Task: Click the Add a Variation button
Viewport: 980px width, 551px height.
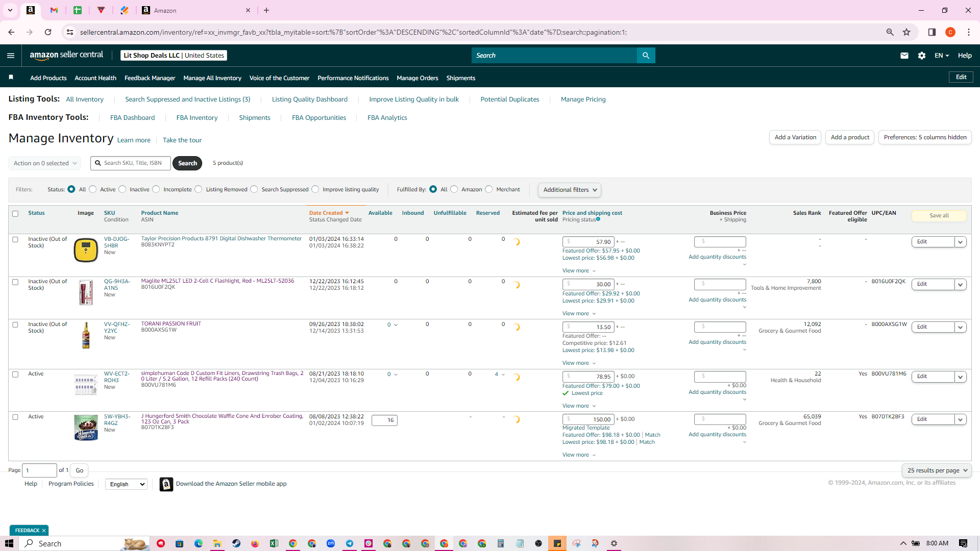Action: tap(795, 137)
